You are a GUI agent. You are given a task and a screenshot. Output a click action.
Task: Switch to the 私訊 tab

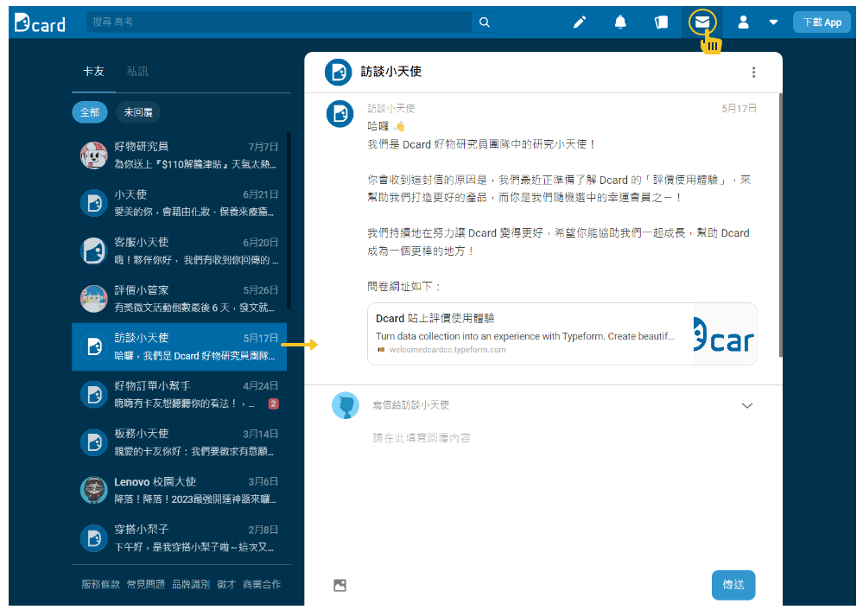[139, 71]
